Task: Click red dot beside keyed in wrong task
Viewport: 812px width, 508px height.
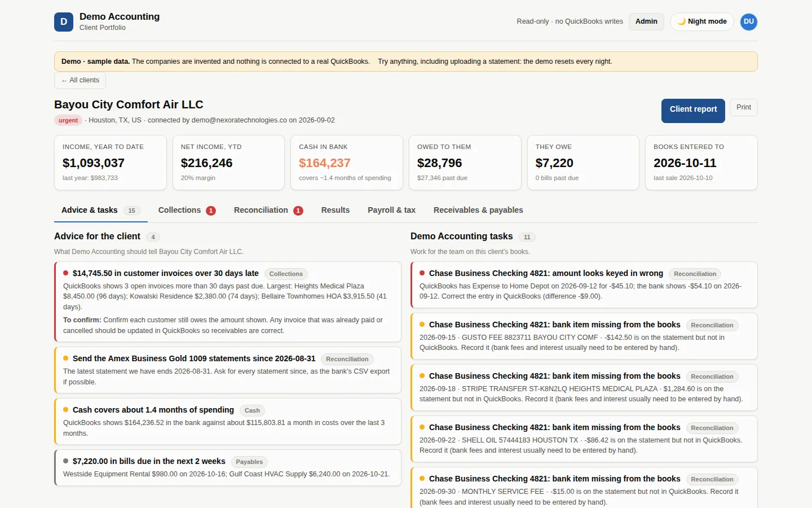Action: click(x=422, y=273)
